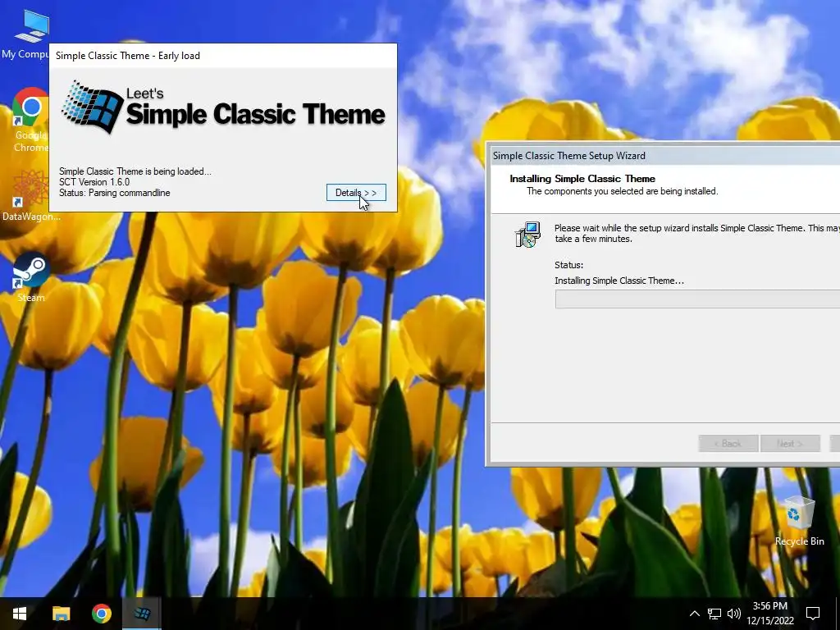Click the greyed Back button in wizard
The width and height of the screenshot is (840, 630).
pyautogui.click(x=728, y=444)
